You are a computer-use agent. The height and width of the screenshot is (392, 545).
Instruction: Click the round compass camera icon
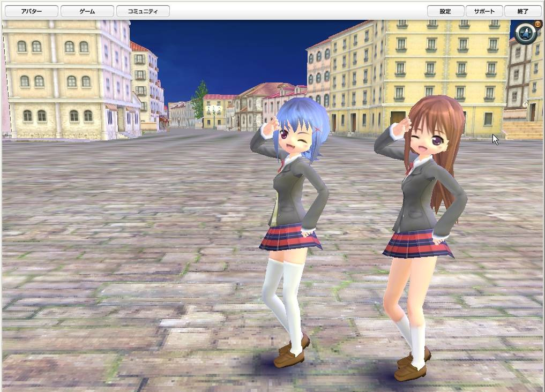click(526, 34)
